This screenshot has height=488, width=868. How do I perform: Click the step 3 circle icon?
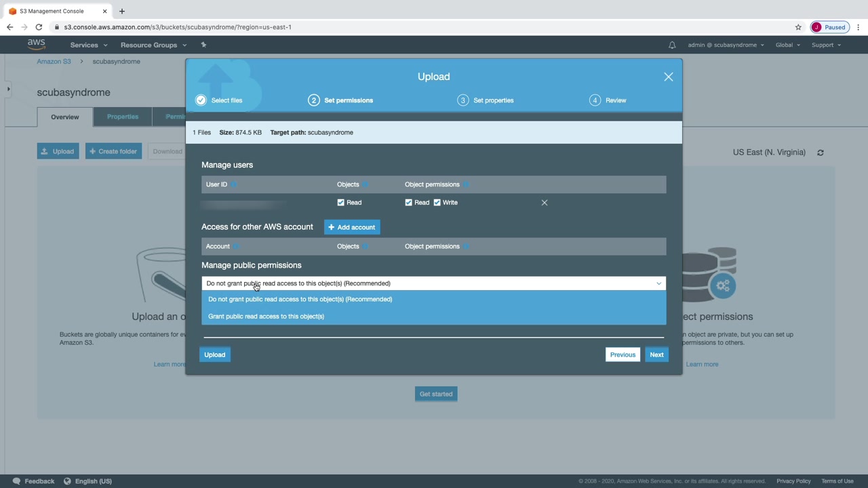(x=463, y=100)
